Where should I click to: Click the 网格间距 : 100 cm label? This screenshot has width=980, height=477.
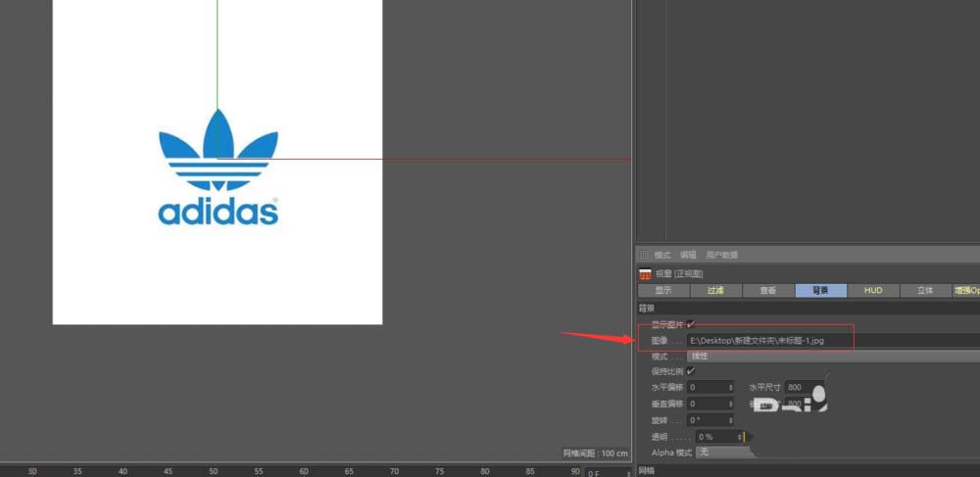[x=596, y=453]
